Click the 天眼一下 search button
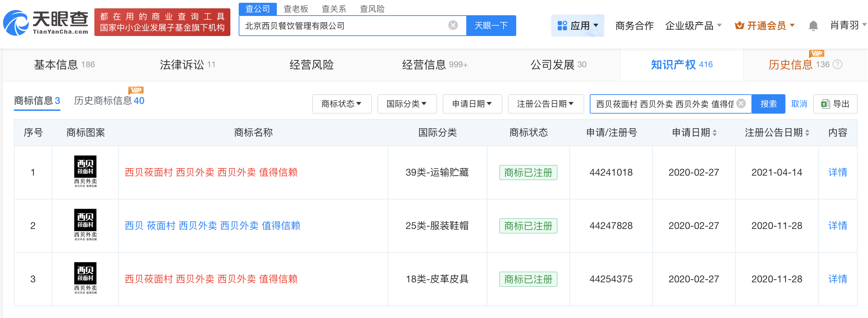Image resolution: width=868 pixels, height=318 pixels. tap(491, 26)
